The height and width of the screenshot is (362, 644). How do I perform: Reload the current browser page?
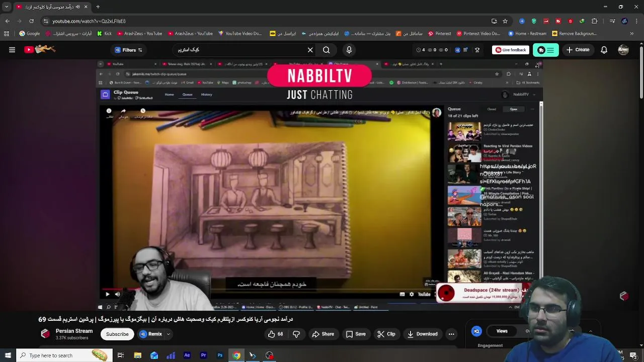coord(32,21)
